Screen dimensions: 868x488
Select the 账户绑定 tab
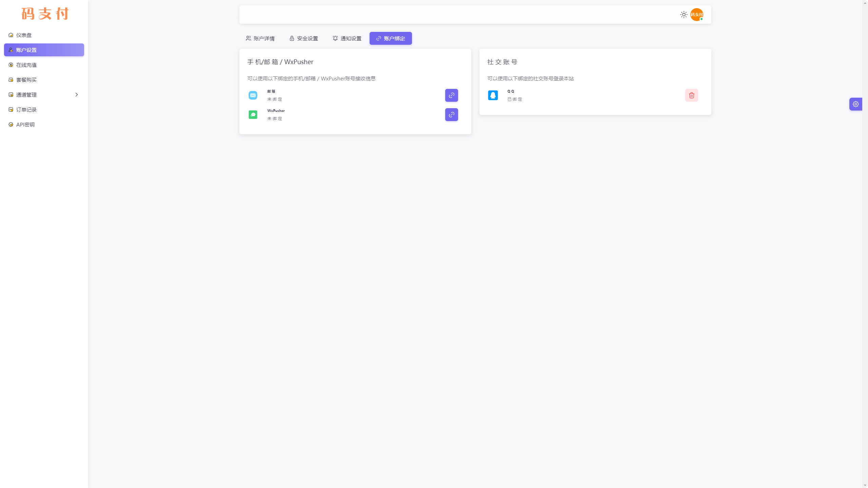point(391,38)
